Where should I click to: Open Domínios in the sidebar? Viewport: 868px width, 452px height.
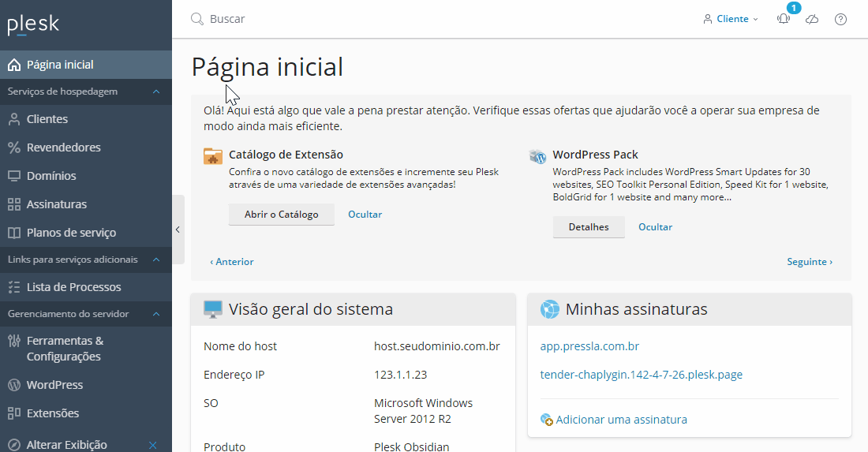click(86, 176)
